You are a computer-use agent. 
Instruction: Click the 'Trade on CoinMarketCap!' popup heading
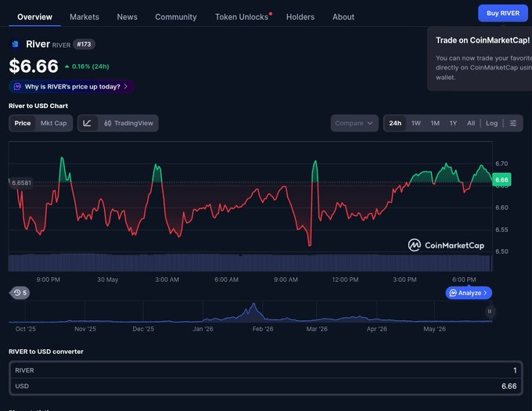point(483,41)
